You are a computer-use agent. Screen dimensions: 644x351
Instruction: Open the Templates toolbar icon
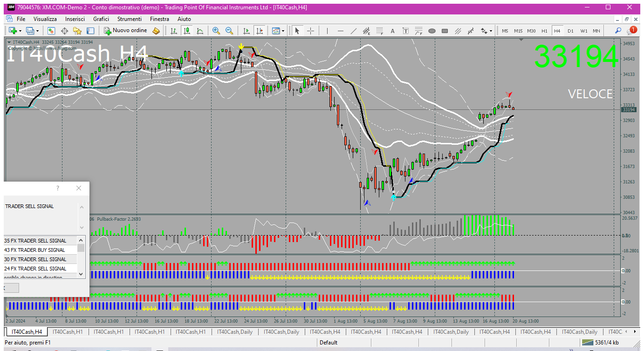coord(276,31)
